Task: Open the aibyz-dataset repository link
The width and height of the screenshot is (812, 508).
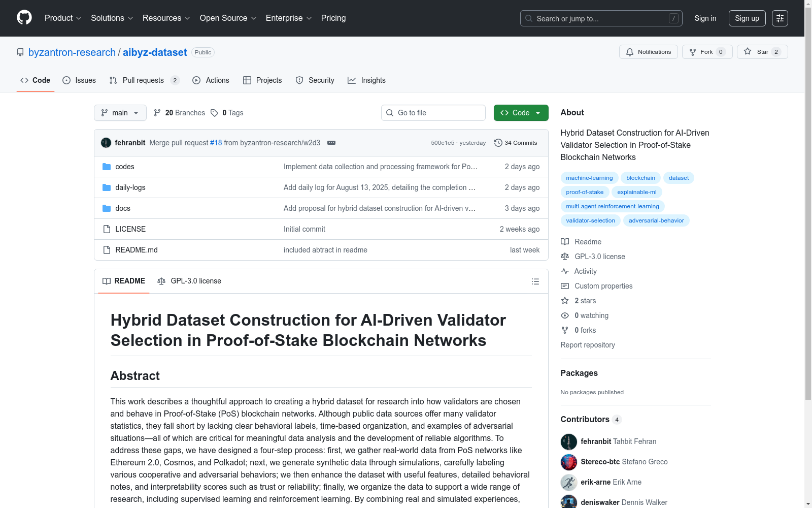Action: click(x=155, y=52)
